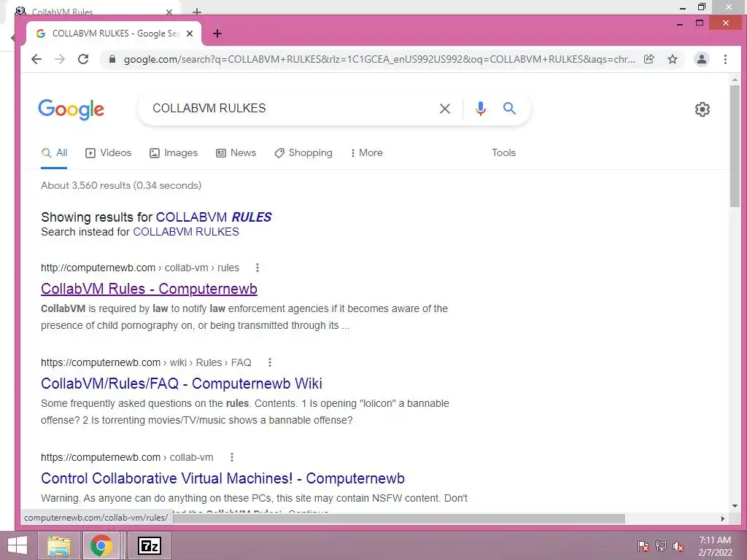Image resolution: width=747 pixels, height=560 pixels.
Task: Open a new tab in Chrome
Action: (217, 34)
